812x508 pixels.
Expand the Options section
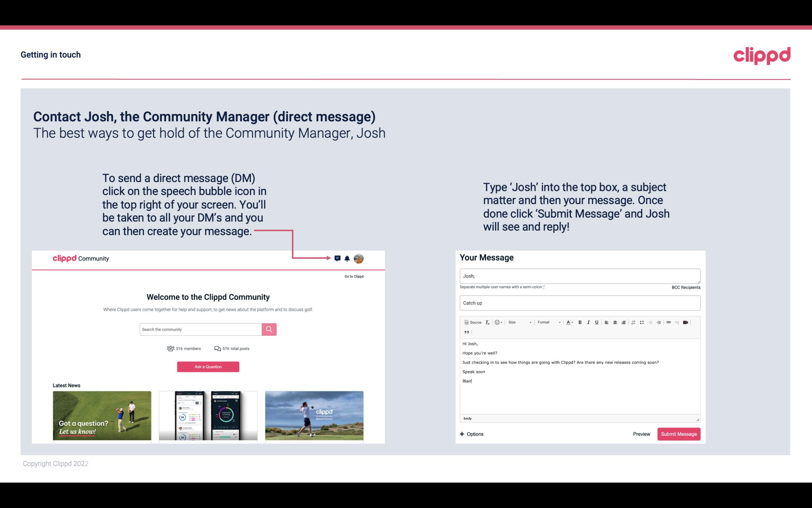click(470, 434)
